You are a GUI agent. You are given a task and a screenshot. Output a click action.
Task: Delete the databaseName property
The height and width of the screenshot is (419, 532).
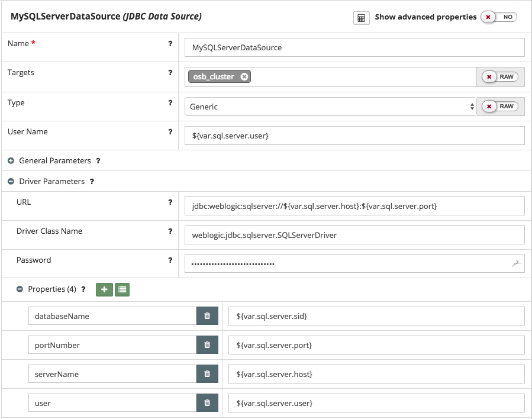(x=207, y=316)
